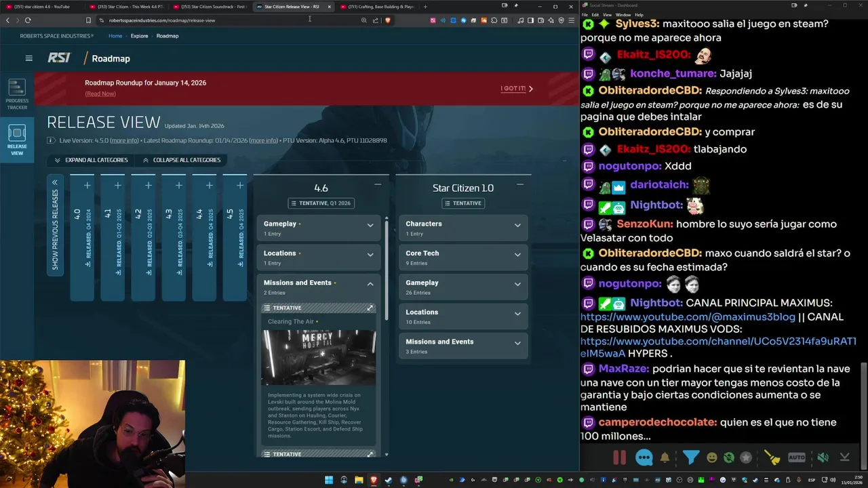
Task: Toggle the muted speaker in Social Stream
Action: click(823, 457)
